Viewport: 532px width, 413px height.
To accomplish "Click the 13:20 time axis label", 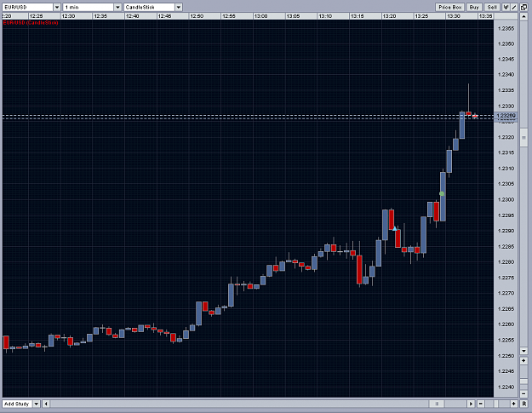I will tap(390, 16).
